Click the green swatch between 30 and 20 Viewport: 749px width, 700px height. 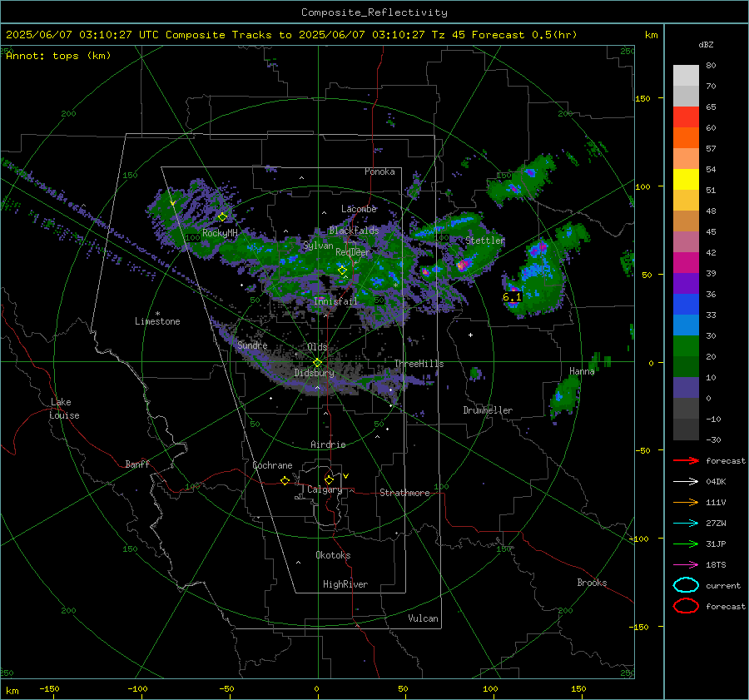[x=686, y=346]
